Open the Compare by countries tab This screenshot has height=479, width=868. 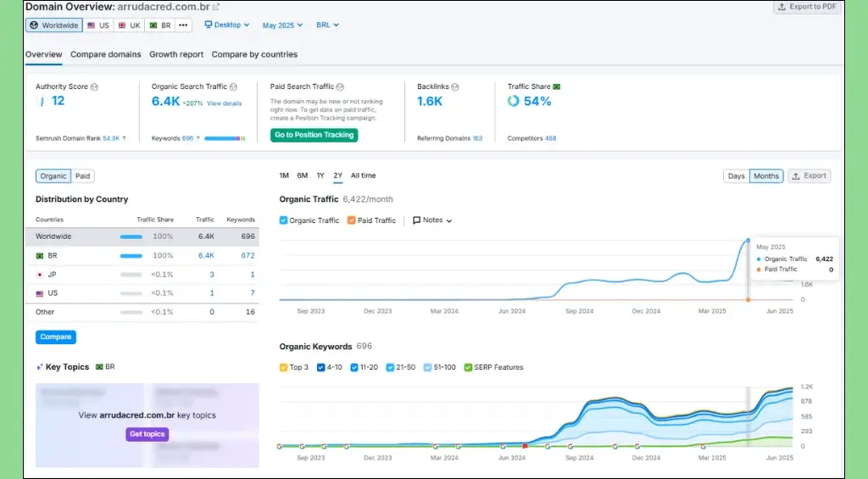coord(254,54)
